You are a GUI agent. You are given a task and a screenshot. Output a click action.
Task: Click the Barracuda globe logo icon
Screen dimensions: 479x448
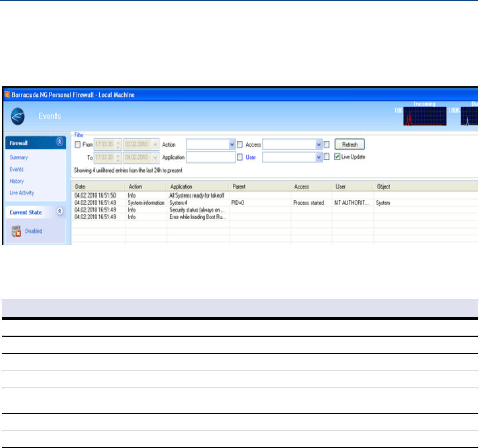(18, 117)
